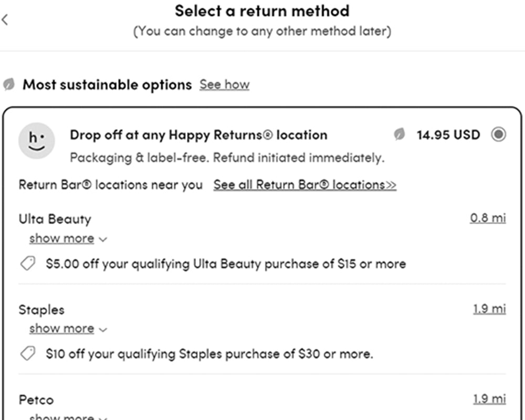Click the Petco location name
This screenshot has width=525, height=420.
[36, 400]
